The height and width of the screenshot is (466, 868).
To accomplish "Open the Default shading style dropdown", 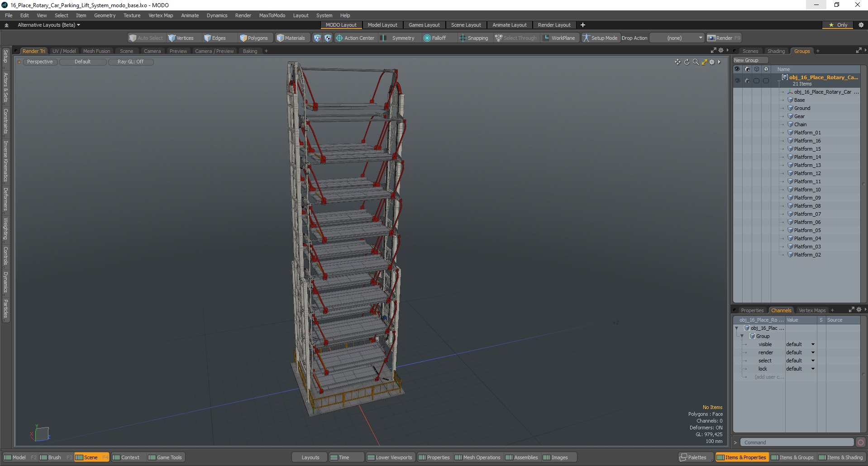I will point(83,62).
